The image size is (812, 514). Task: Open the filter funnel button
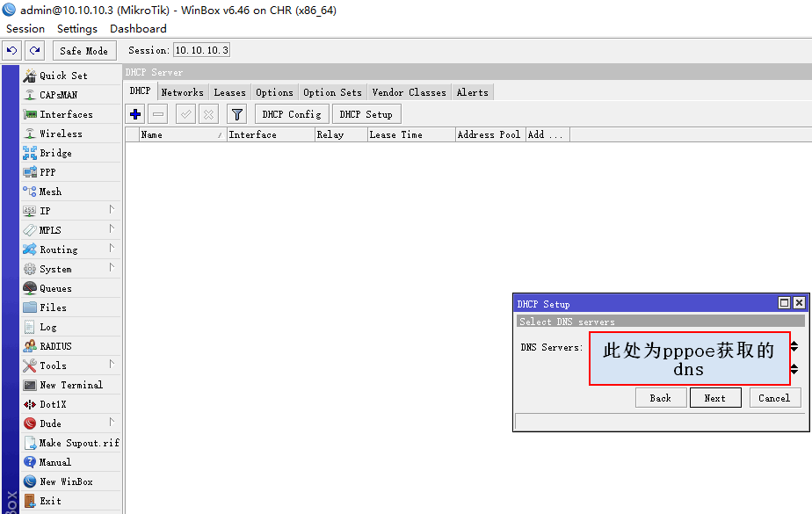point(236,114)
